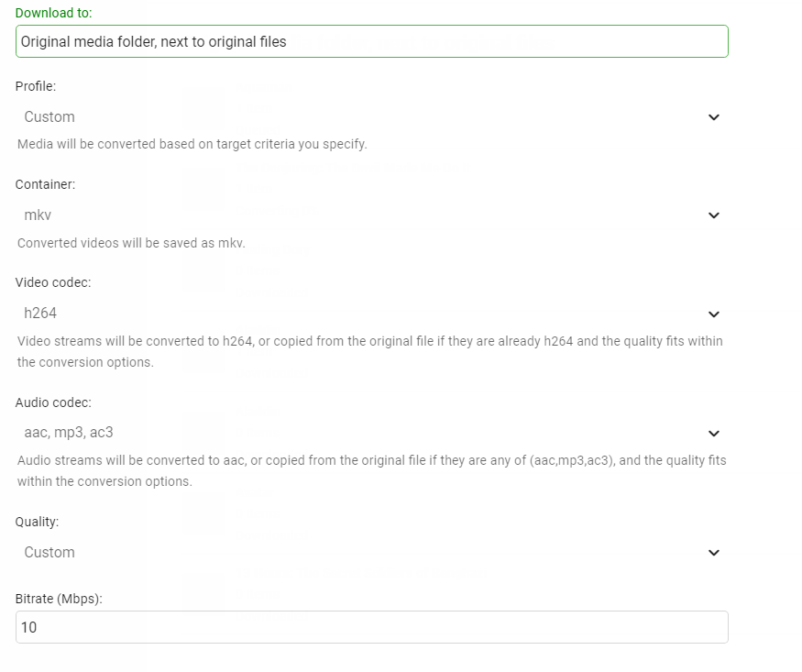Click the Video codec chevron arrow

click(714, 314)
